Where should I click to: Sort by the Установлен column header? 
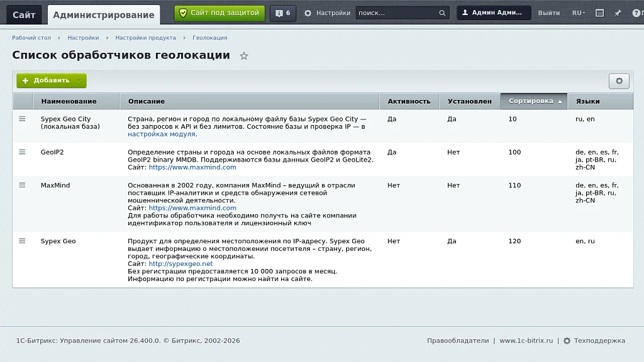click(469, 101)
